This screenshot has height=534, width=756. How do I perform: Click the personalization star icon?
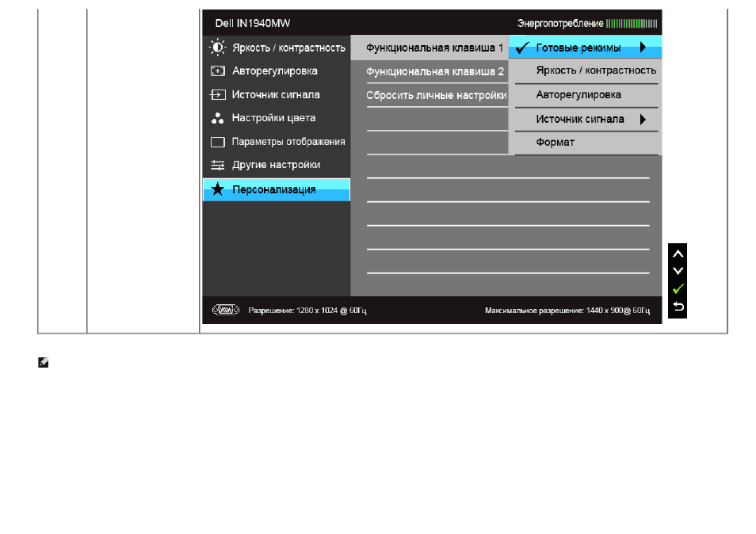click(217, 189)
